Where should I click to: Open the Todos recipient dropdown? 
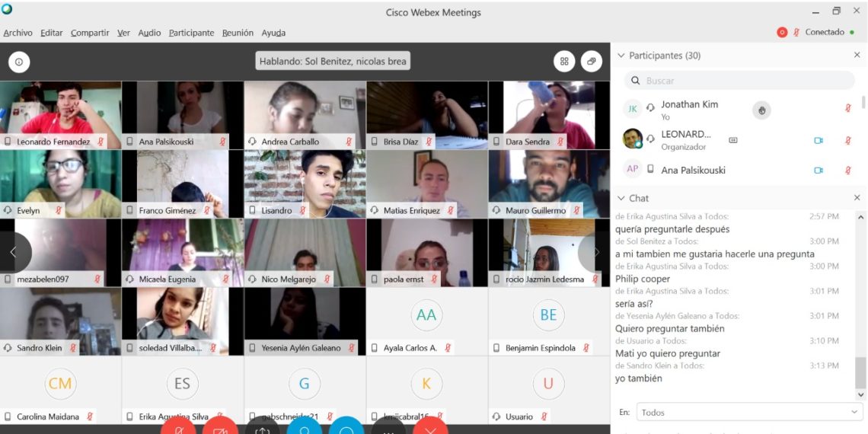(x=749, y=412)
